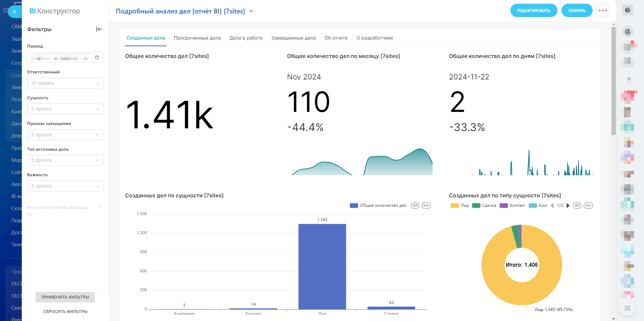Invert selection in bar chart legend
This screenshot has width=644, height=321.
point(426,206)
